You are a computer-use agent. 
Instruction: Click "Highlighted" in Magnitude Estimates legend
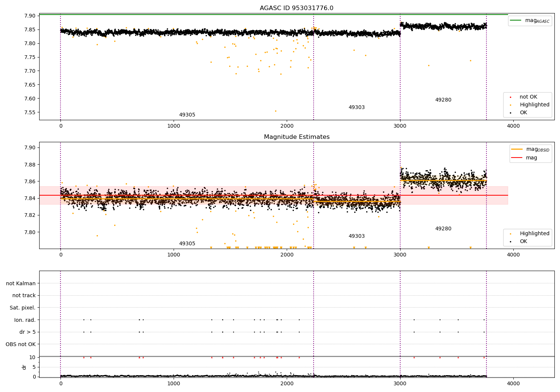pyautogui.click(x=535, y=234)
